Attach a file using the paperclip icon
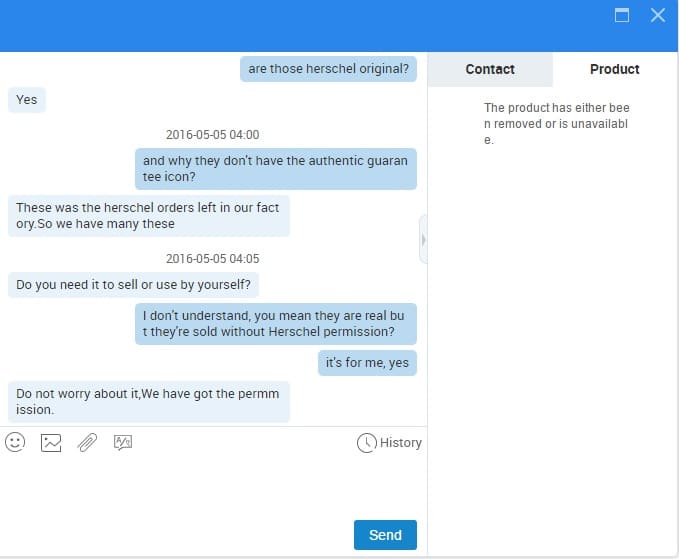Viewport: 679px width, 559px height. 87,443
